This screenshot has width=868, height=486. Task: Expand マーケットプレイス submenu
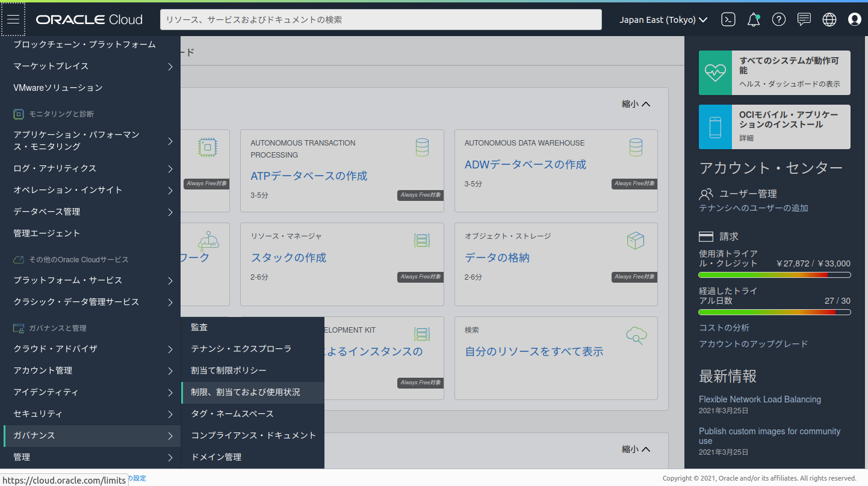tap(90, 66)
